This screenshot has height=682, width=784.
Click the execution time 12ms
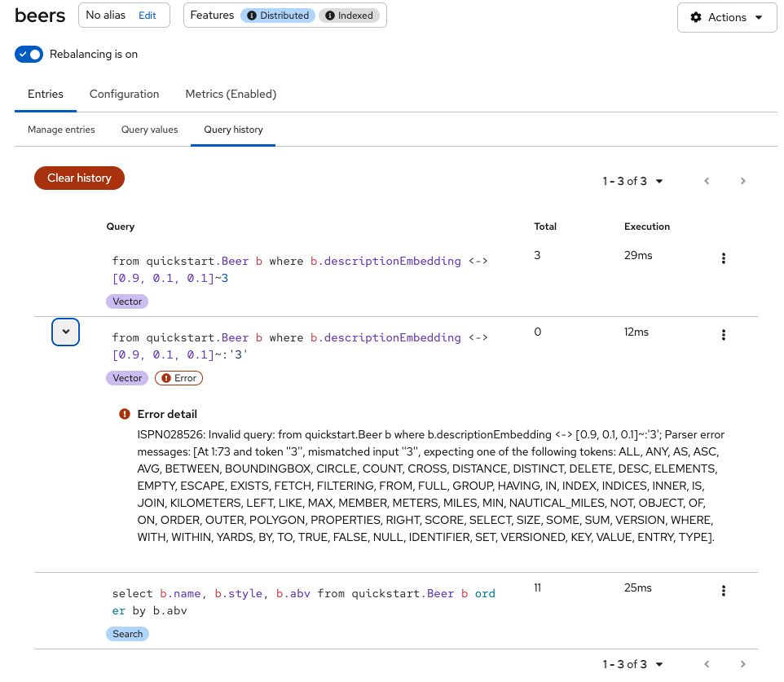pyautogui.click(x=636, y=332)
